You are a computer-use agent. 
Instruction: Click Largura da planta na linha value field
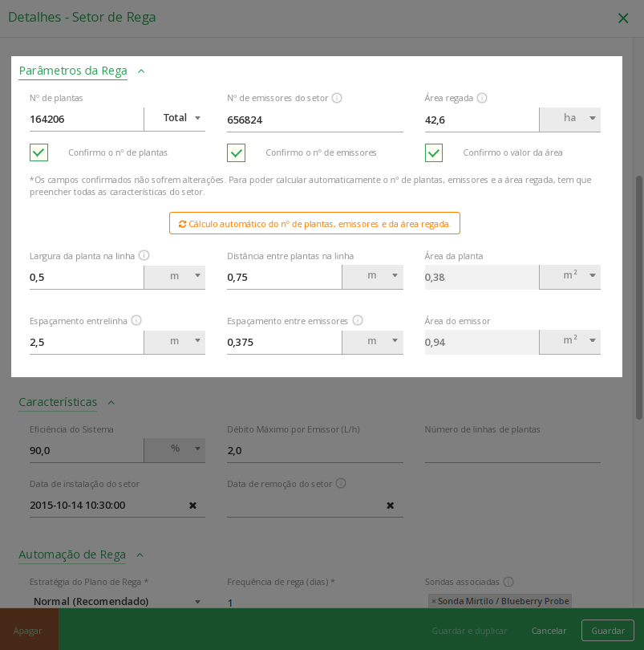[x=87, y=278]
